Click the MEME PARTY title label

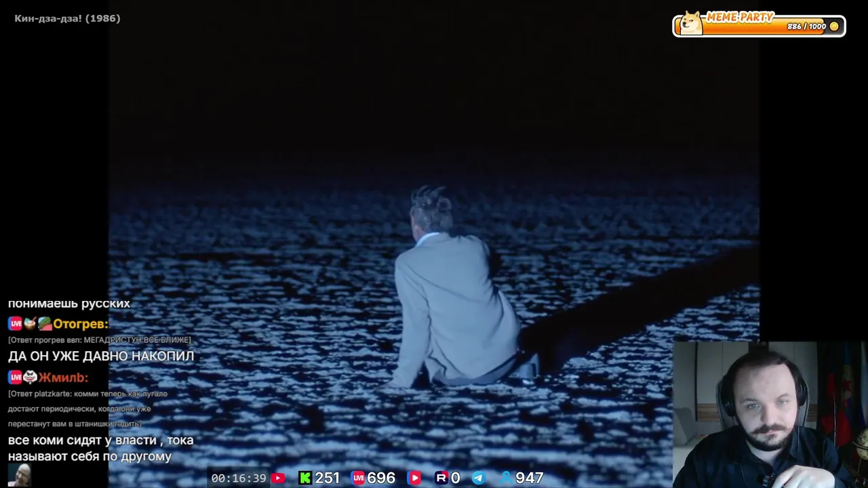(740, 18)
